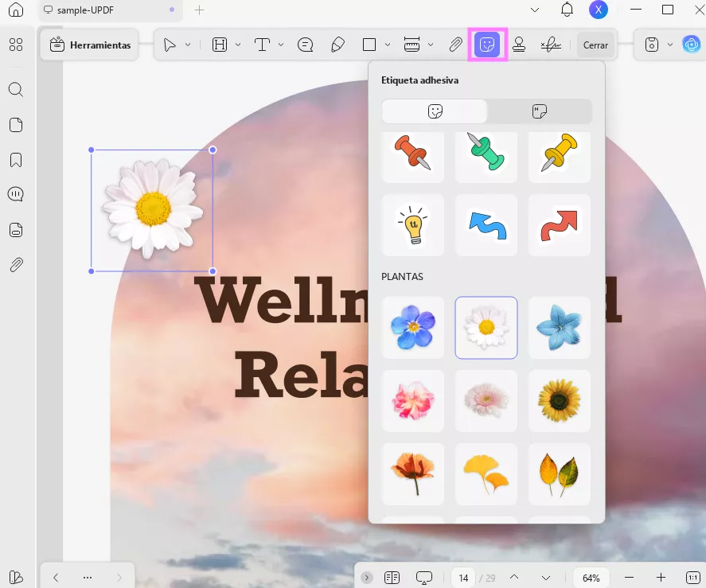The width and height of the screenshot is (706, 588).
Task: Pick the sunflower sticker
Action: pyautogui.click(x=560, y=401)
